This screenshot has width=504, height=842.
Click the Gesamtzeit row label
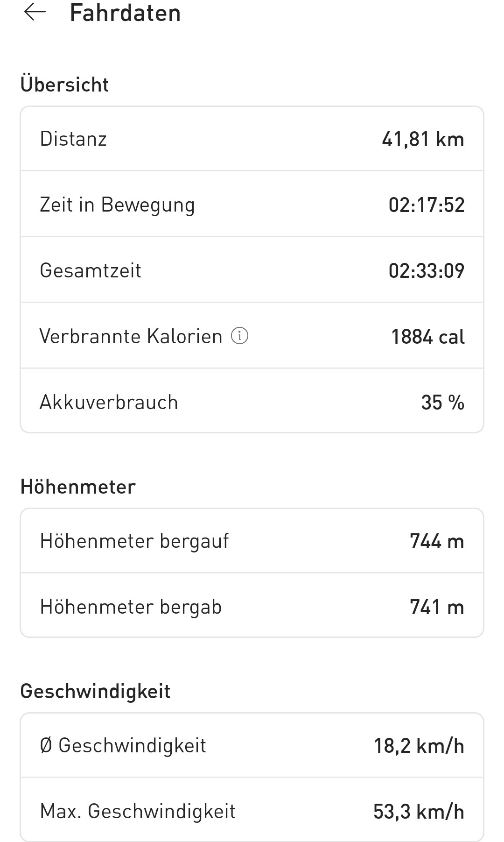click(x=91, y=271)
